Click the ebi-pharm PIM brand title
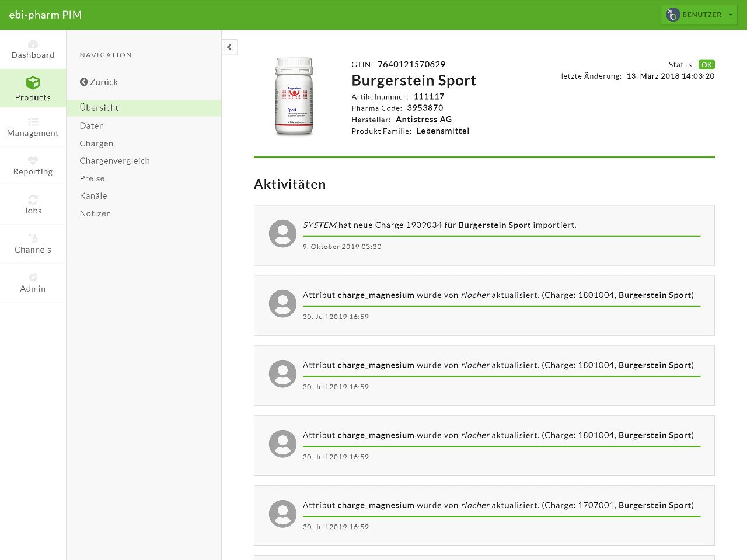Viewport: 747px width, 560px height. point(46,15)
